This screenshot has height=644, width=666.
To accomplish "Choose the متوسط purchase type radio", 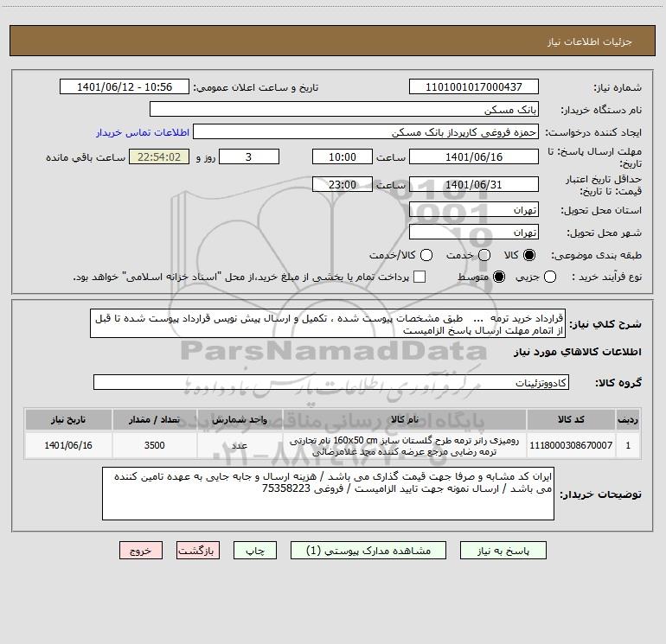I will click(499, 277).
